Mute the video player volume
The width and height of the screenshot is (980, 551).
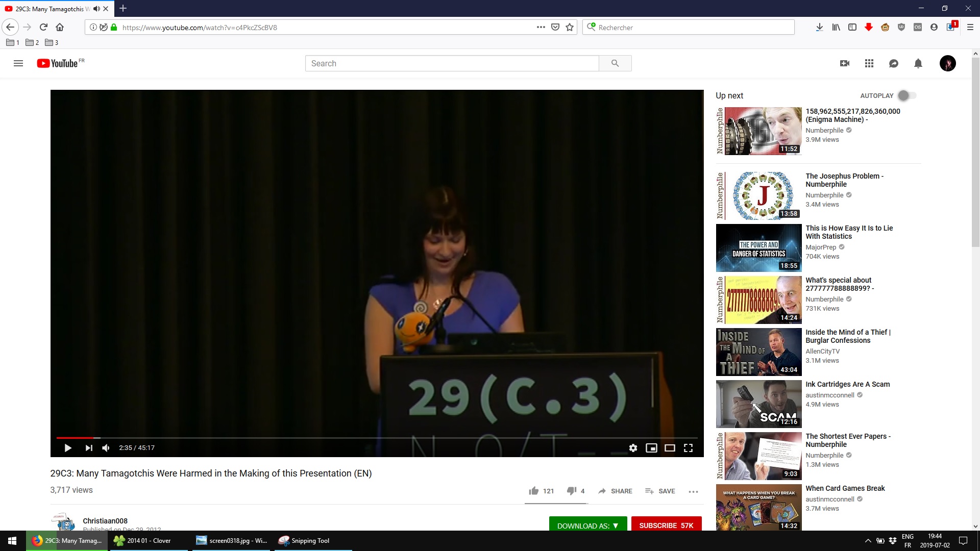pos(106,448)
